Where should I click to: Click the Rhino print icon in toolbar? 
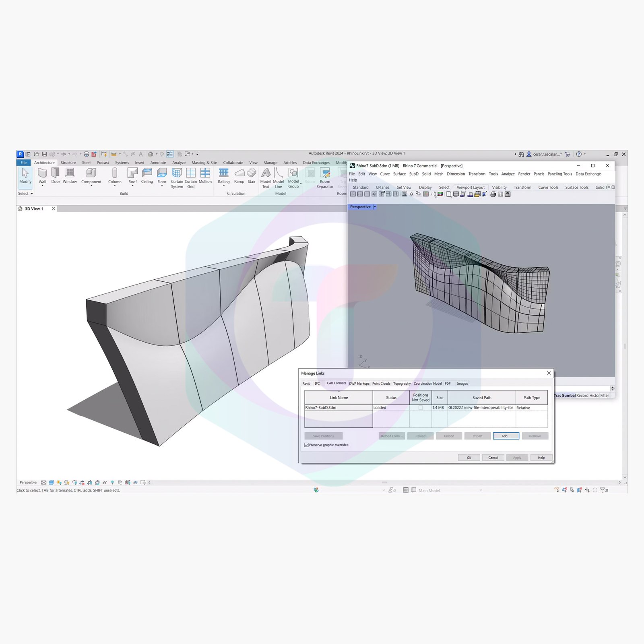493,194
